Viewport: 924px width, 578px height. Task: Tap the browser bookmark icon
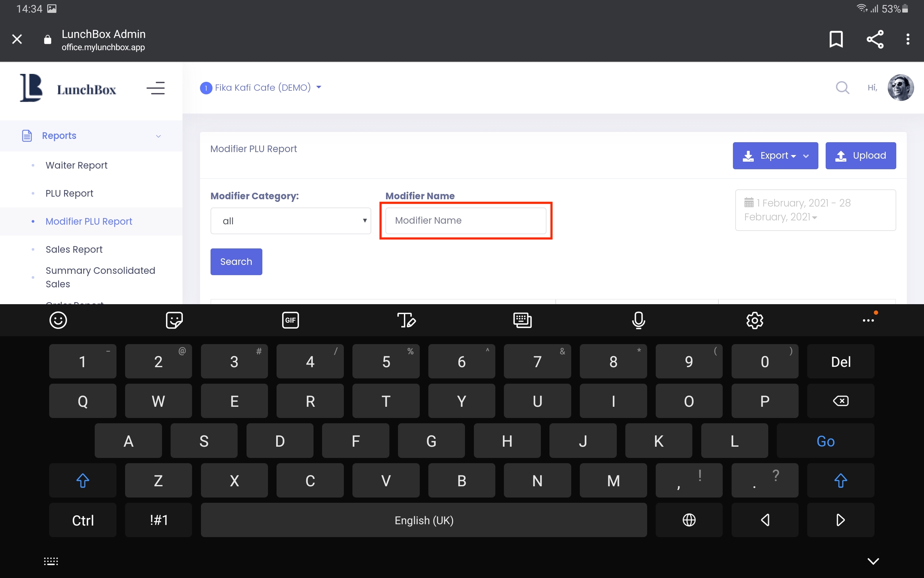coord(836,39)
